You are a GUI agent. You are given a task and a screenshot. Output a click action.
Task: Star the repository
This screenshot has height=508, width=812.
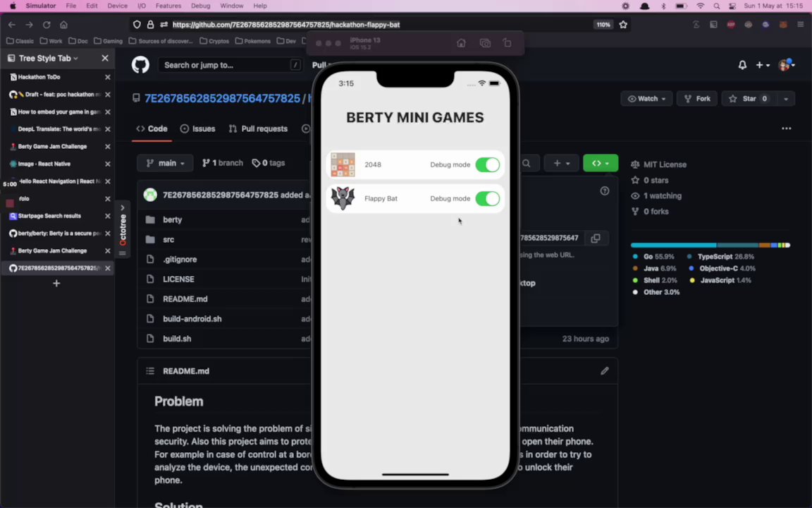point(749,99)
